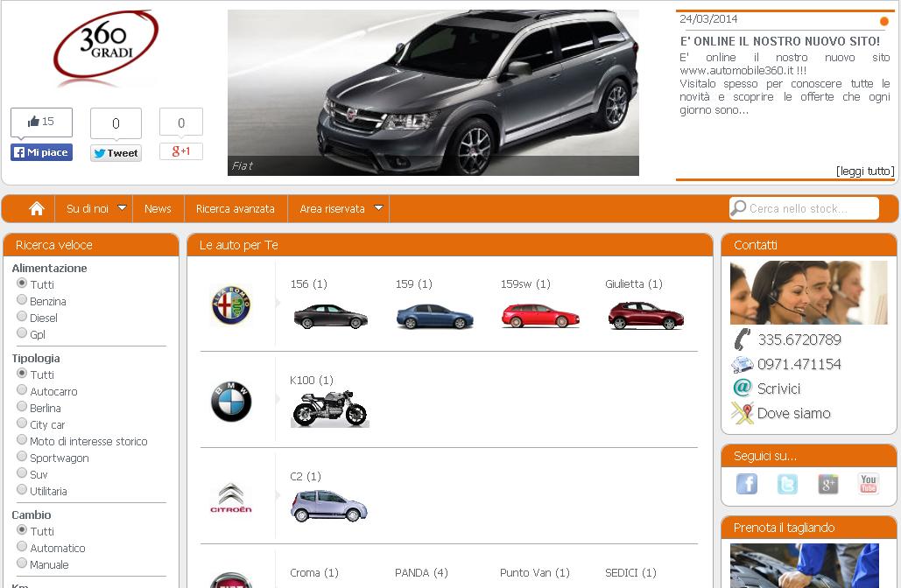Click the mobile phone icon in Contatti
The image size is (901, 588).
pyautogui.click(x=743, y=339)
